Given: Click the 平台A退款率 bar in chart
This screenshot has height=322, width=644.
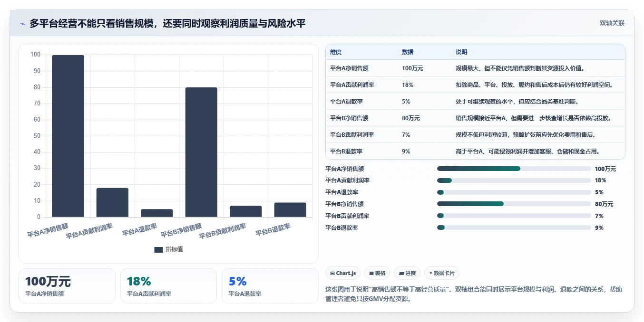Looking at the screenshot, I should click(157, 213).
